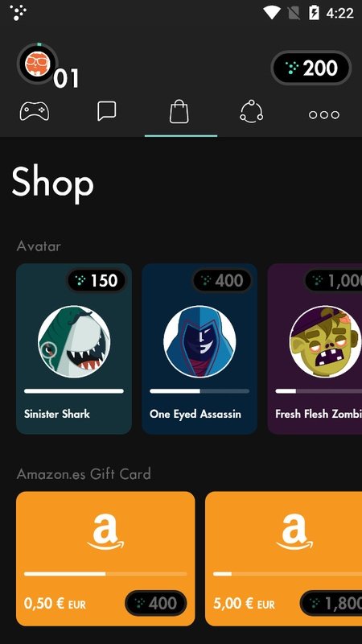
Task: Click the Sinister Shark progress bar
Action: [x=74, y=391]
